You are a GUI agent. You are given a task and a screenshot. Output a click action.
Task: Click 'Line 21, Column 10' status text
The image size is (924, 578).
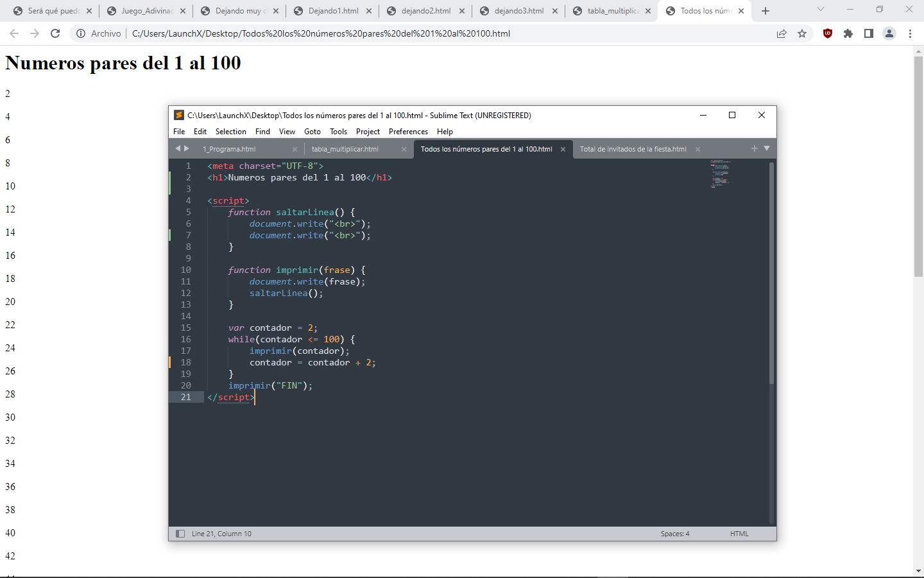coord(221,534)
